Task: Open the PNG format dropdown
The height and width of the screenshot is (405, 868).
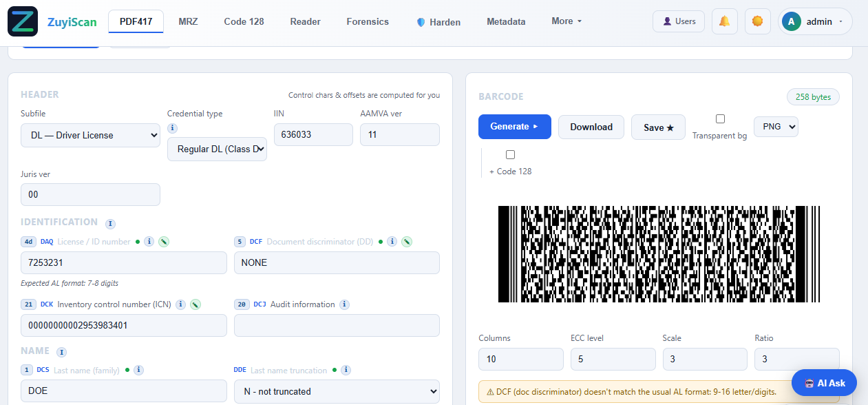Action: click(776, 127)
